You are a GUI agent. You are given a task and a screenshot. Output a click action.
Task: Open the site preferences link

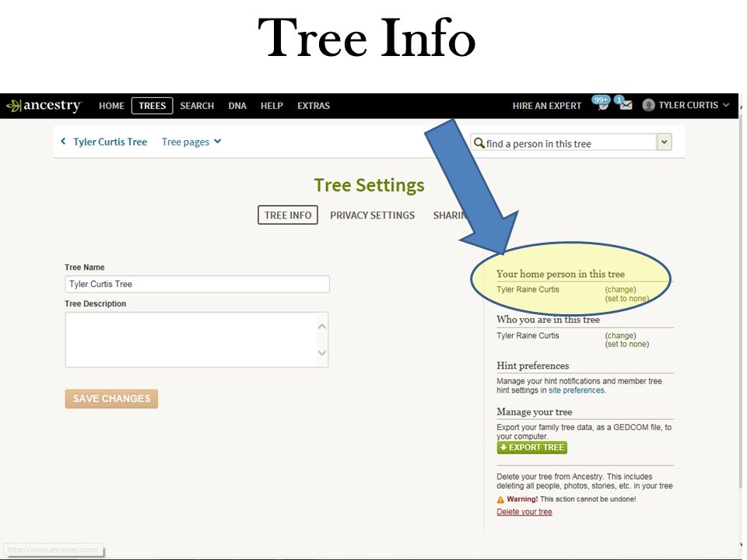577,390
